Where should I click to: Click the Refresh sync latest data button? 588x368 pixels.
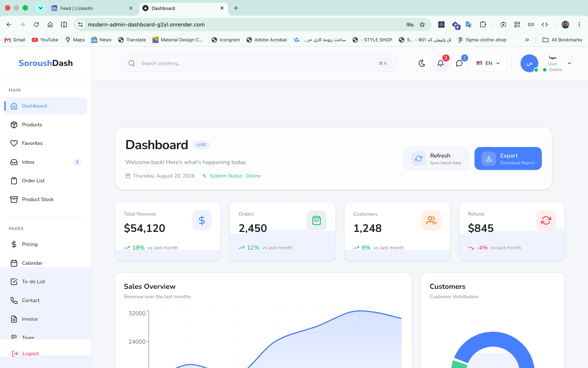(x=436, y=159)
